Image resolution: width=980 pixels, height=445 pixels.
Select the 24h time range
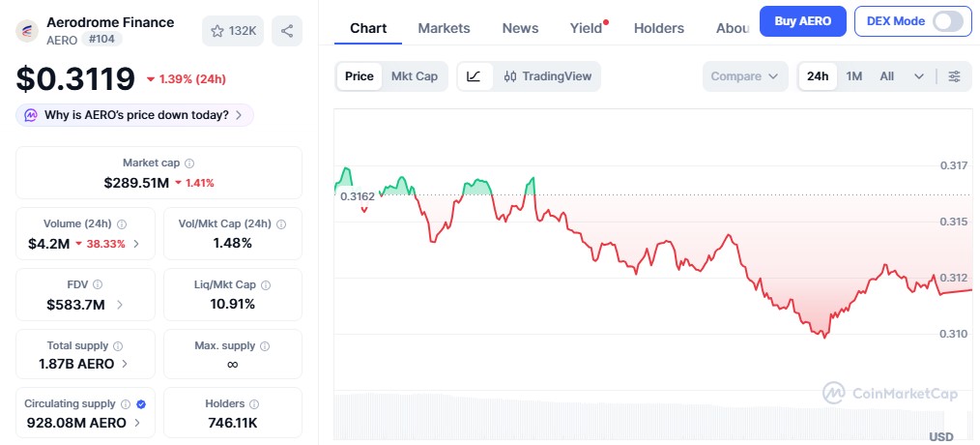tap(818, 76)
